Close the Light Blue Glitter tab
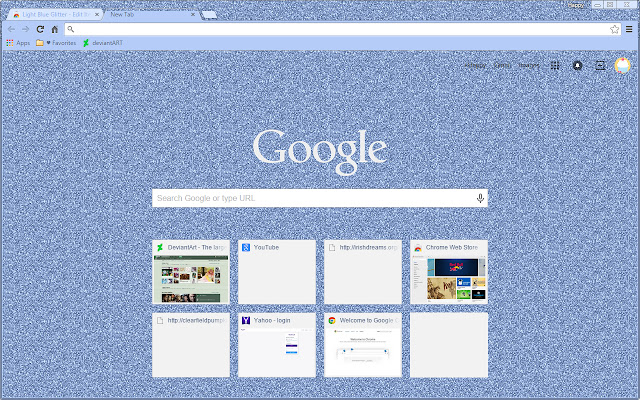The image size is (640, 400). point(97,14)
